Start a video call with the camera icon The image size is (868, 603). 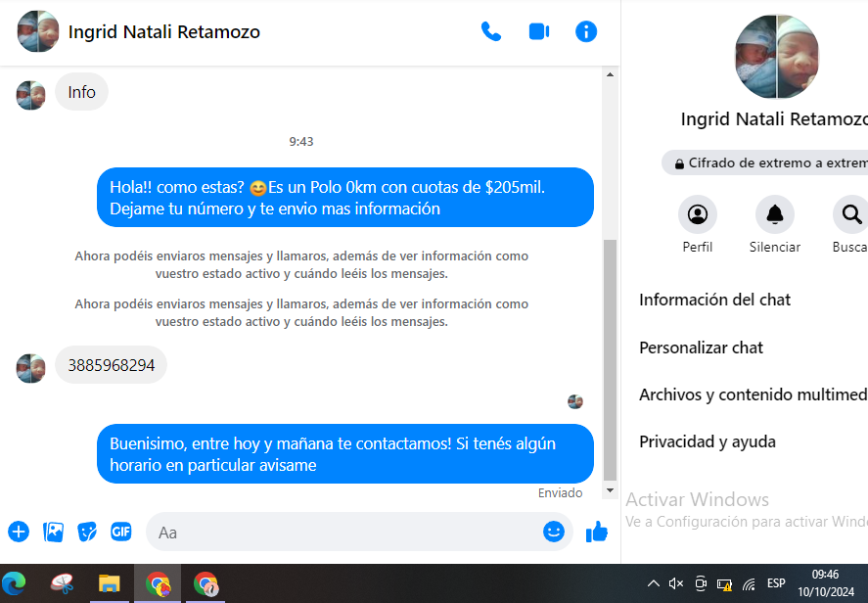[539, 31]
